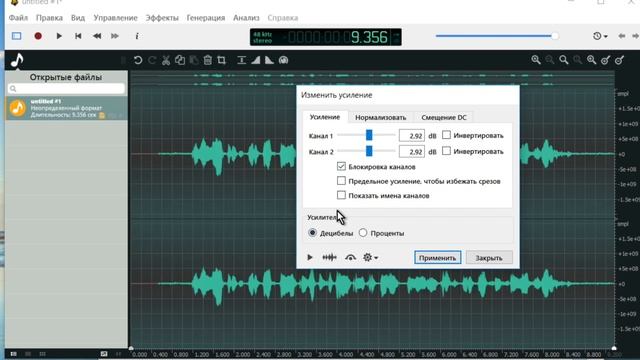Viewport: 640px width, 360px height.
Task: Open the Правка menu
Action: 49,18
